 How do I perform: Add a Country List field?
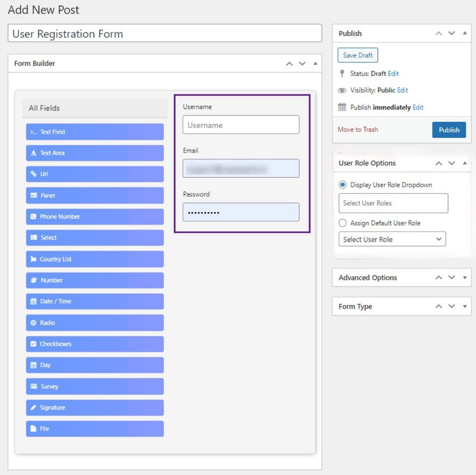(94, 259)
